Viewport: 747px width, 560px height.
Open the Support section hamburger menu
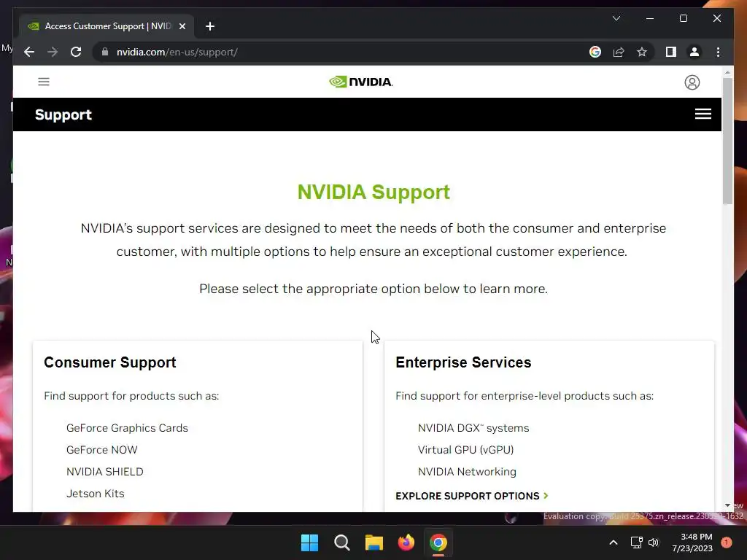tap(703, 114)
